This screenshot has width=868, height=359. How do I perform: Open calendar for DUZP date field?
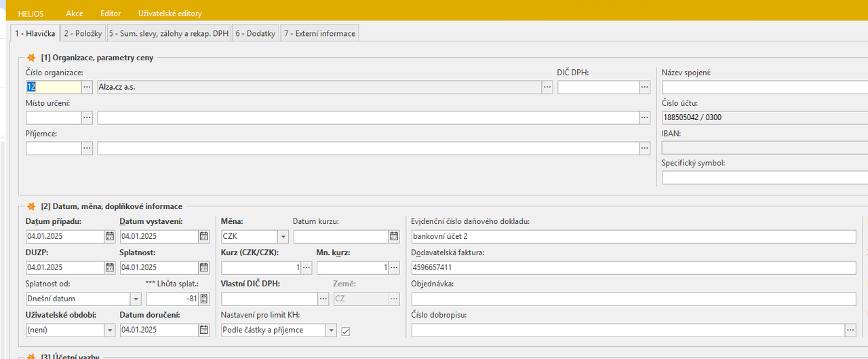pyautogui.click(x=110, y=268)
